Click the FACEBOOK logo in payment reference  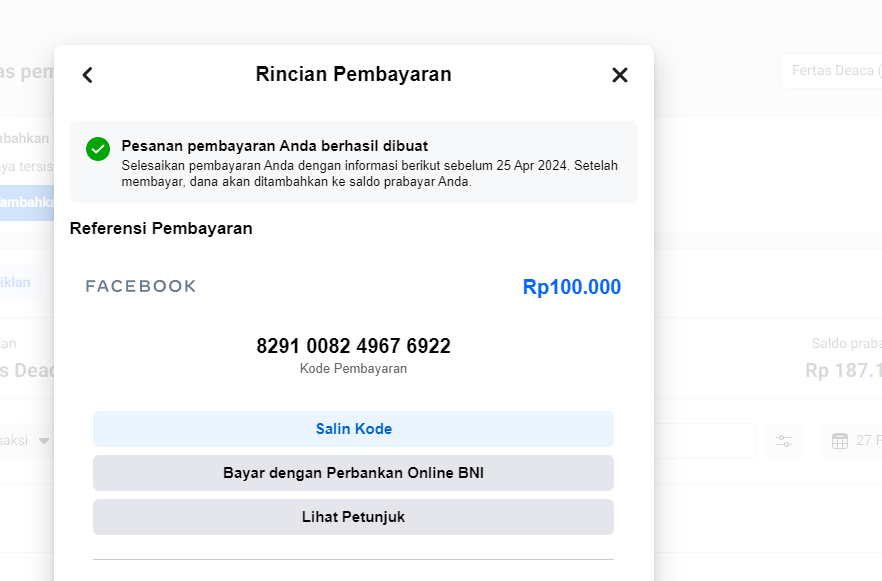141,287
